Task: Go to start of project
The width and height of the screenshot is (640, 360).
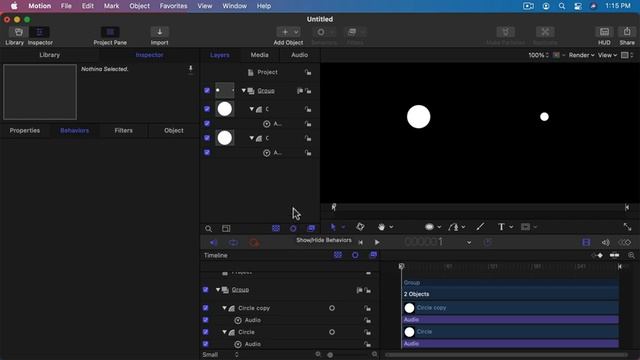Action: 360,242
